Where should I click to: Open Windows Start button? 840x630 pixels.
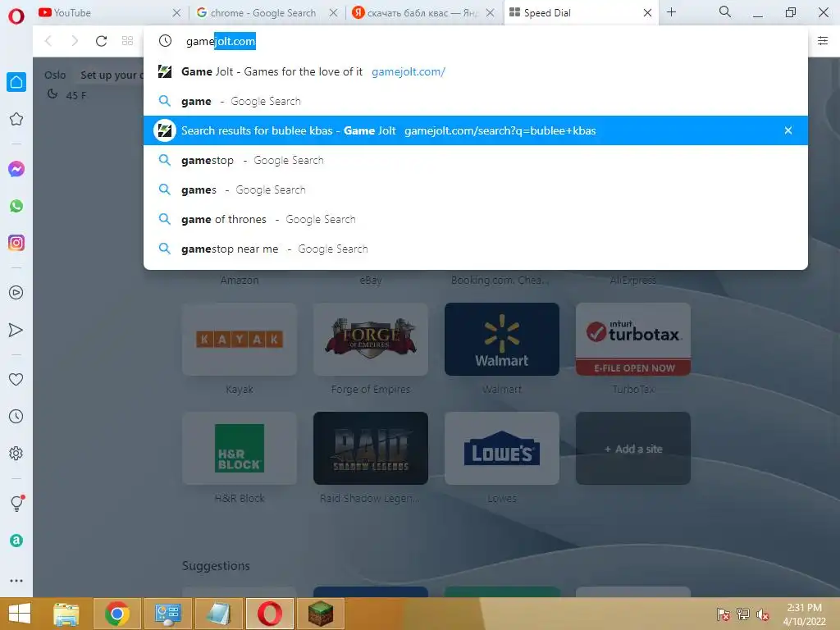[20, 614]
